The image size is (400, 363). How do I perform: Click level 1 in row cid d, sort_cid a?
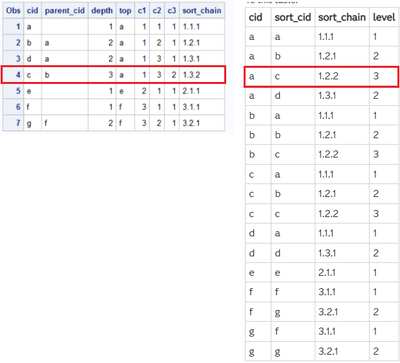click(375, 233)
